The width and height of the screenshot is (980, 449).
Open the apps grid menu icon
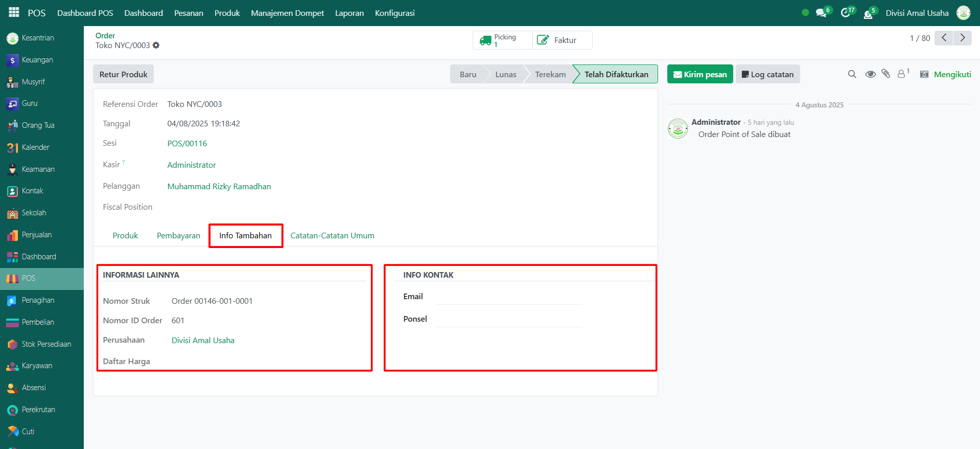pyautogui.click(x=14, y=12)
